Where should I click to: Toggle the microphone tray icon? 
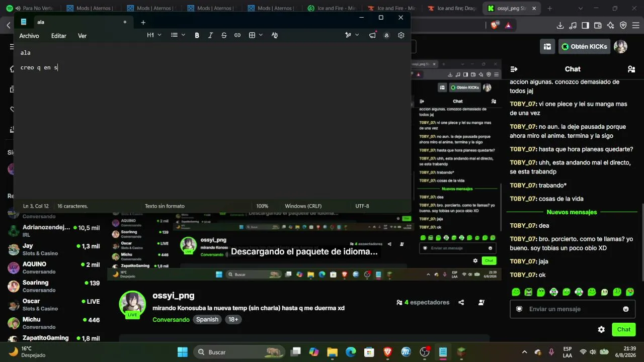[x=551, y=352]
